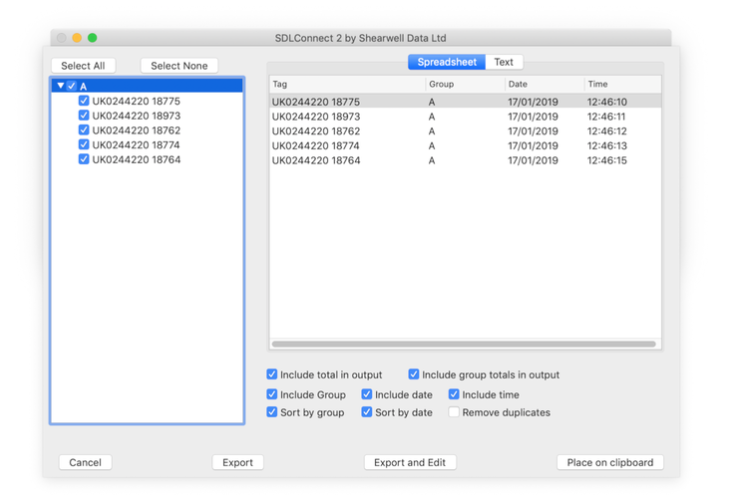Collapse group A disclosure triangle

pyautogui.click(x=59, y=86)
